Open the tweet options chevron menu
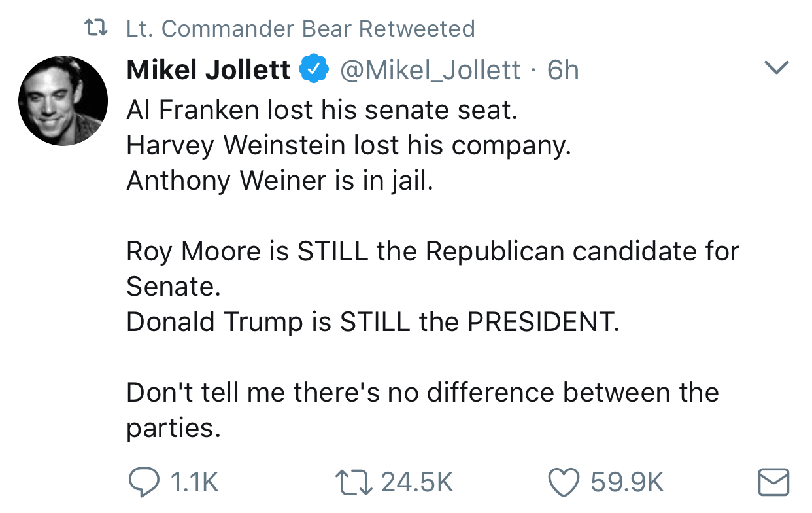Image resolution: width=812 pixels, height=513 pixels. (x=777, y=67)
